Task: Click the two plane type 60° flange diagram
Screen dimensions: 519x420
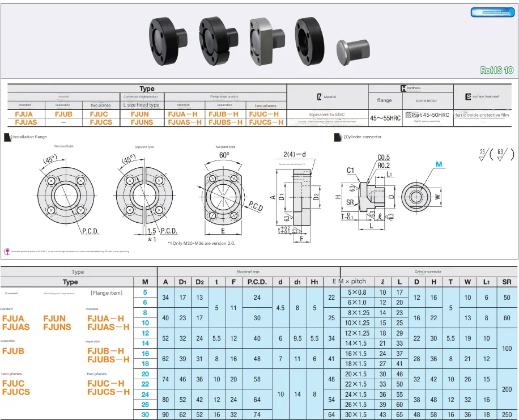Action: [225, 194]
